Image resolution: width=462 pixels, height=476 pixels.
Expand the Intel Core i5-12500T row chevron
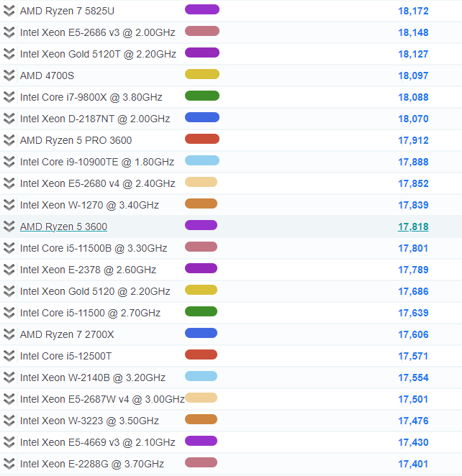(9, 355)
